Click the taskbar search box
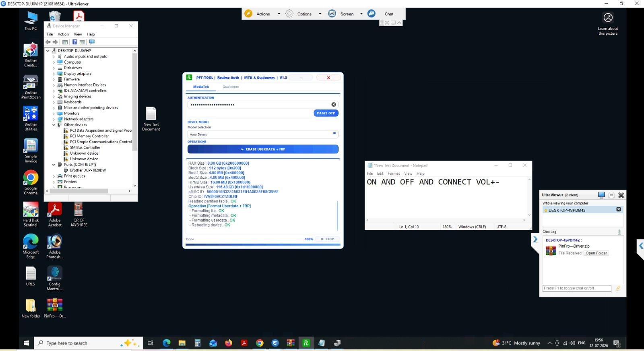Viewport: 644px width, 351px height. [89, 343]
